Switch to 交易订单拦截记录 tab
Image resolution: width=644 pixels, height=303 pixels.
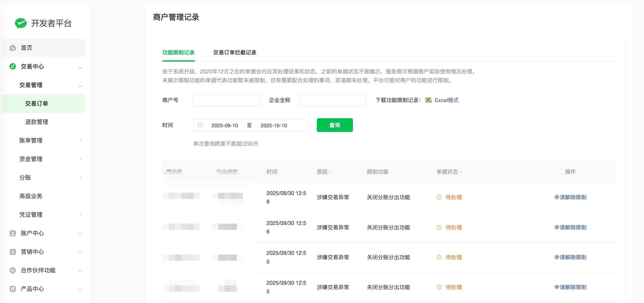(234, 53)
